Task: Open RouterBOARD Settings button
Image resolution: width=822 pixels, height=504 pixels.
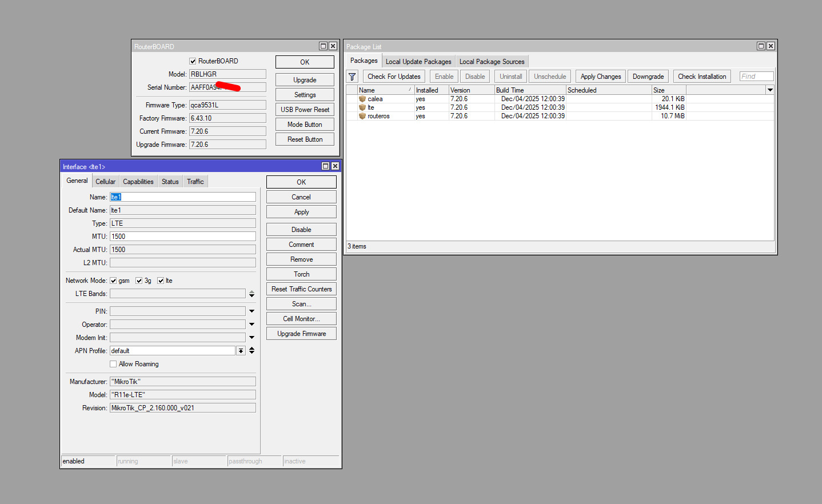Action: (x=305, y=95)
